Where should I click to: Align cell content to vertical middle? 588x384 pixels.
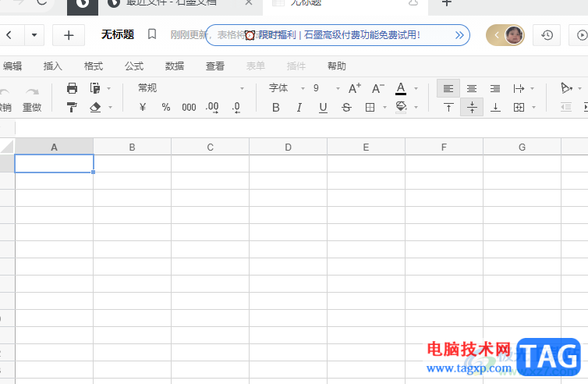pyautogui.click(x=472, y=108)
